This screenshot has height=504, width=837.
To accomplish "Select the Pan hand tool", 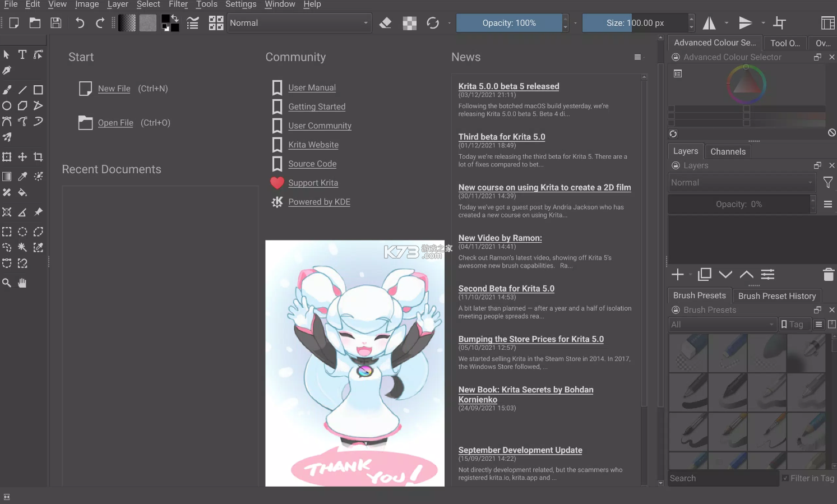I will (22, 283).
